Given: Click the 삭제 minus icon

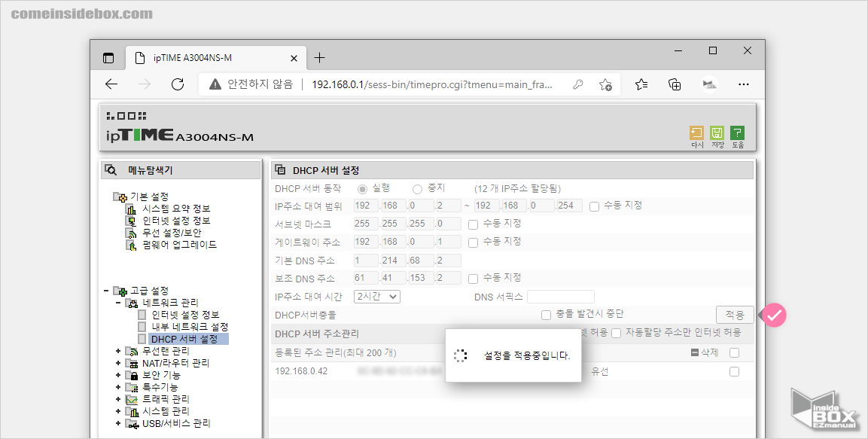Looking at the screenshot, I should [x=696, y=352].
